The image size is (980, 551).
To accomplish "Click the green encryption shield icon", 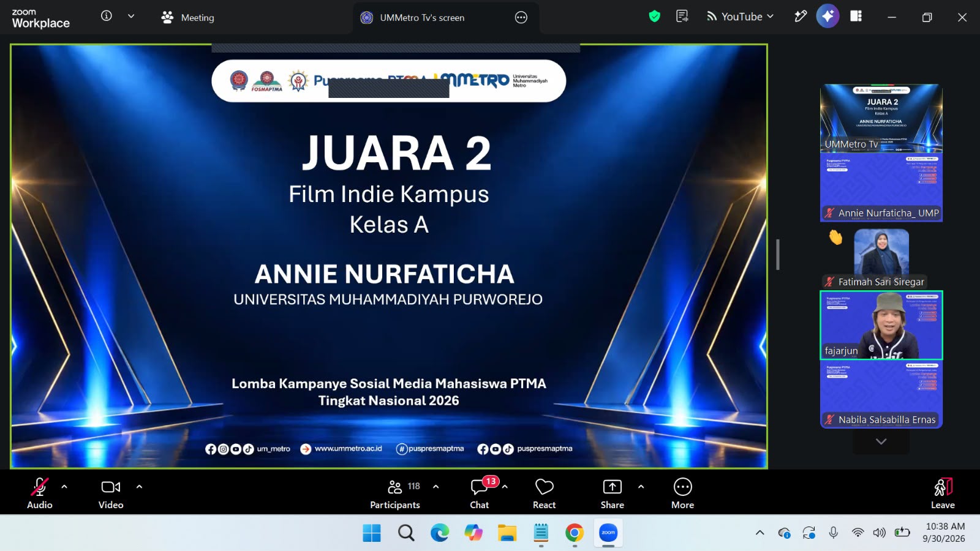I will pos(655,17).
